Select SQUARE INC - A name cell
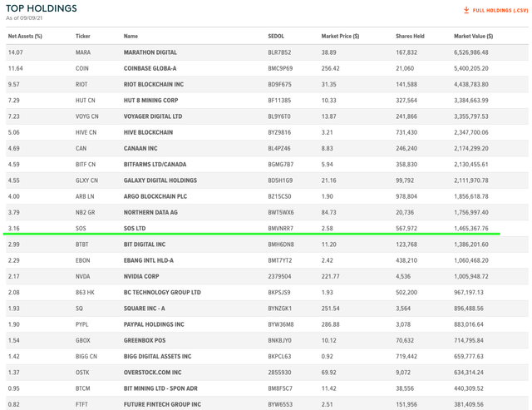This screenshot has width=532, height=410. tap(144, 309)
